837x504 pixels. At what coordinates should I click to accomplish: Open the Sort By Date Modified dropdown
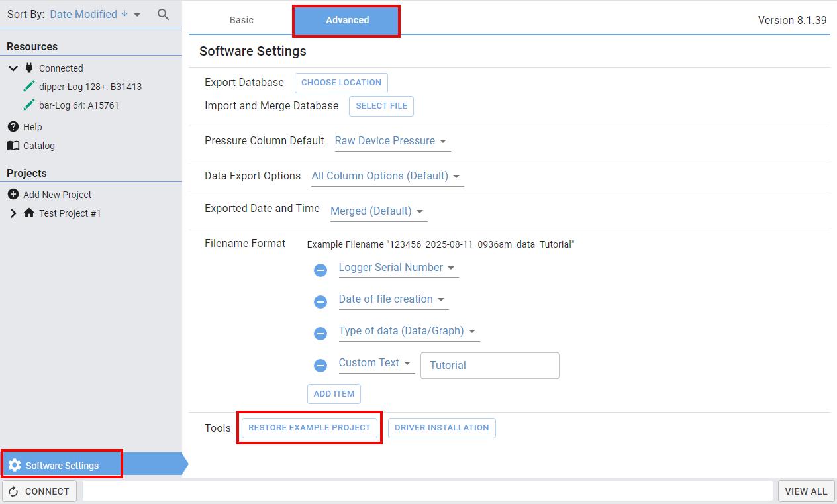(x=95, y=14)
